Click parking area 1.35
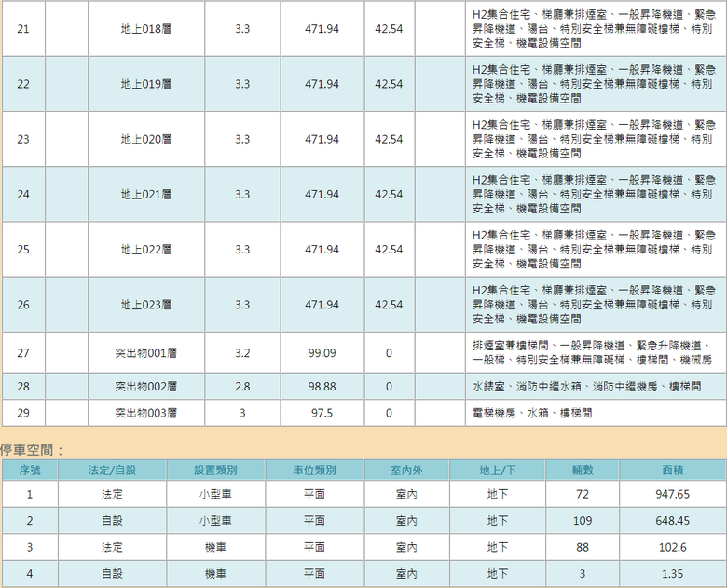The width and height of the screenshot is (727, 588). (x=673, y=574)
